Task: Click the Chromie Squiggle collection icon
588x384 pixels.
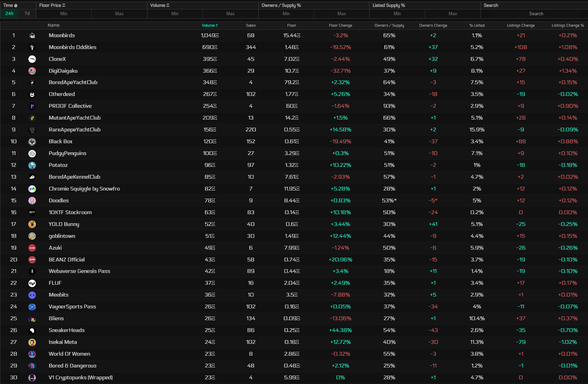Action: [32, 189]
